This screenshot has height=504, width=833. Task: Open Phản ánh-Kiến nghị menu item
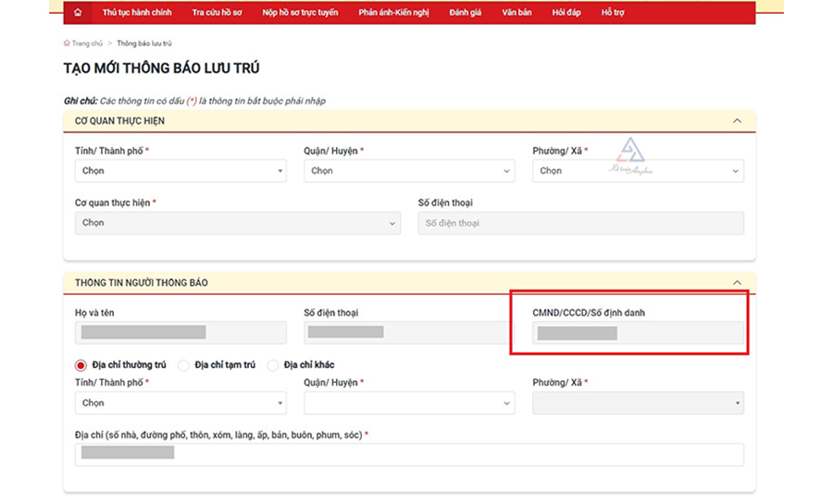tap(393, 13)
